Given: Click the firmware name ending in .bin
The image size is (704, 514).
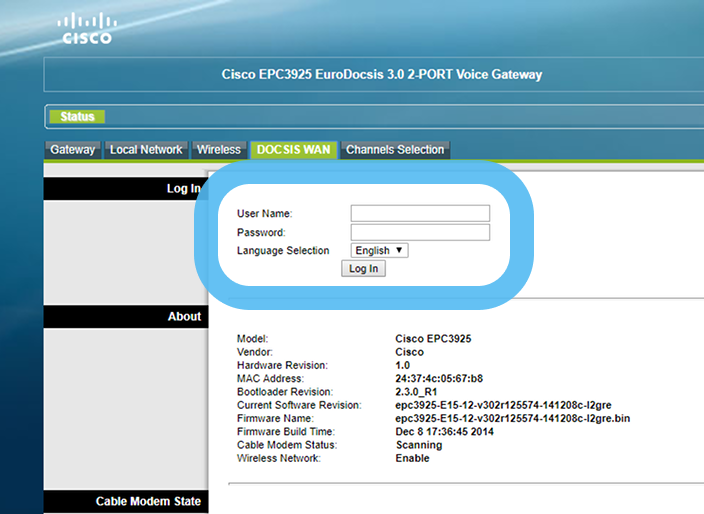Looking at the screenshot, I should click(513, 418).
